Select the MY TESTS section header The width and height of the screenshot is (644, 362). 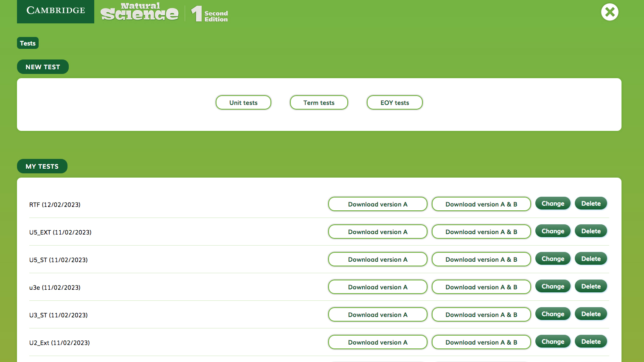tap(42, 166)
